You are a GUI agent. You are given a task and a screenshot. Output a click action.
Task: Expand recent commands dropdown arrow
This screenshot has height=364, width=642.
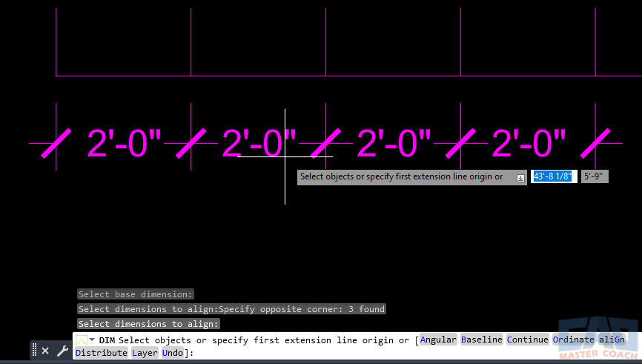92,340
